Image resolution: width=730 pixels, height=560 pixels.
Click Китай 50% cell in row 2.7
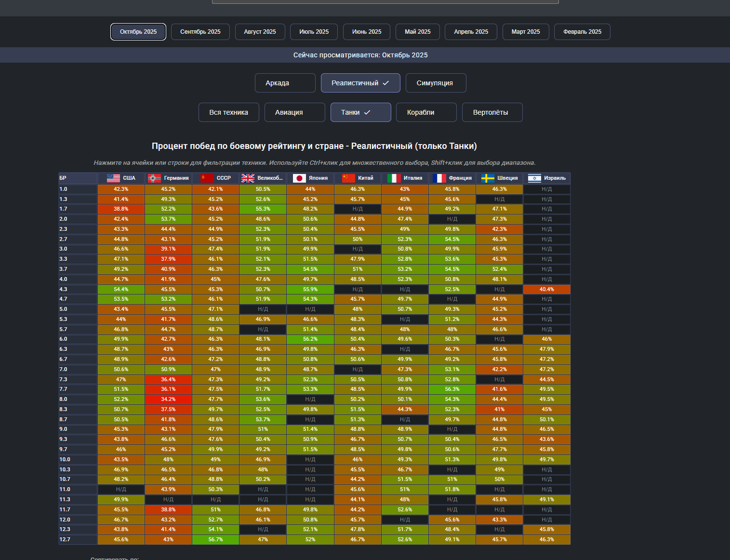(358, 240)
